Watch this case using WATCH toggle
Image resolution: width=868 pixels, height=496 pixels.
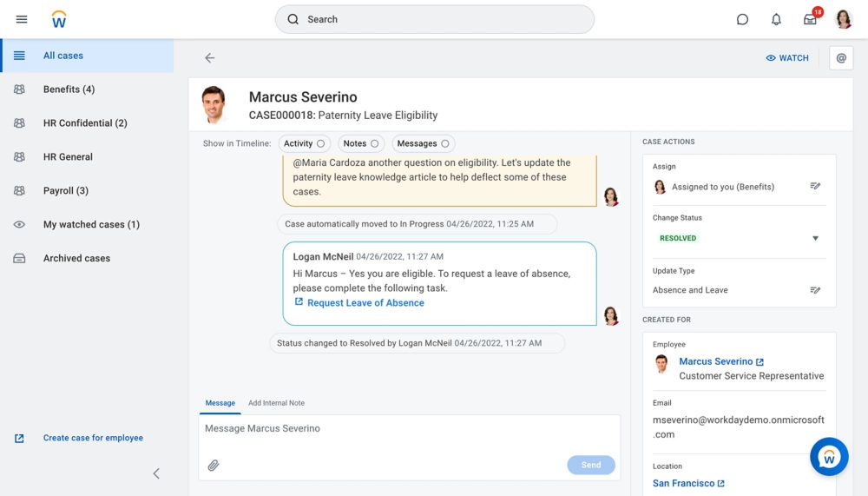(786, 58)
